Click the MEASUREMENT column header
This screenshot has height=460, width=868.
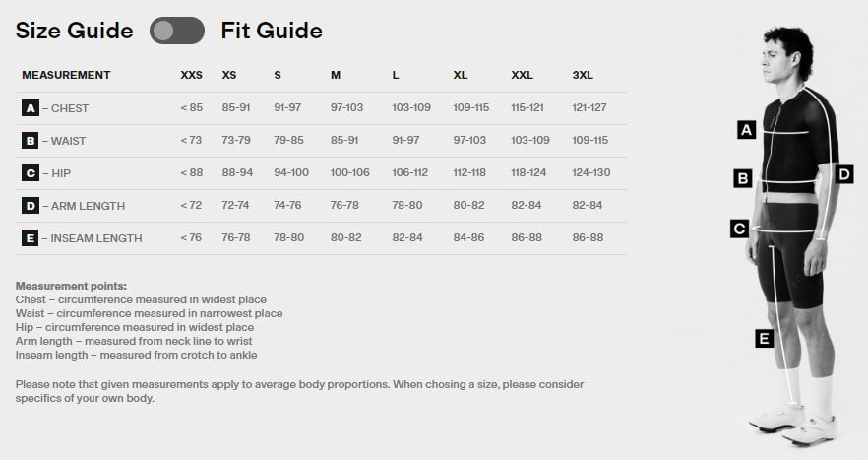click(x=66, y=75)
